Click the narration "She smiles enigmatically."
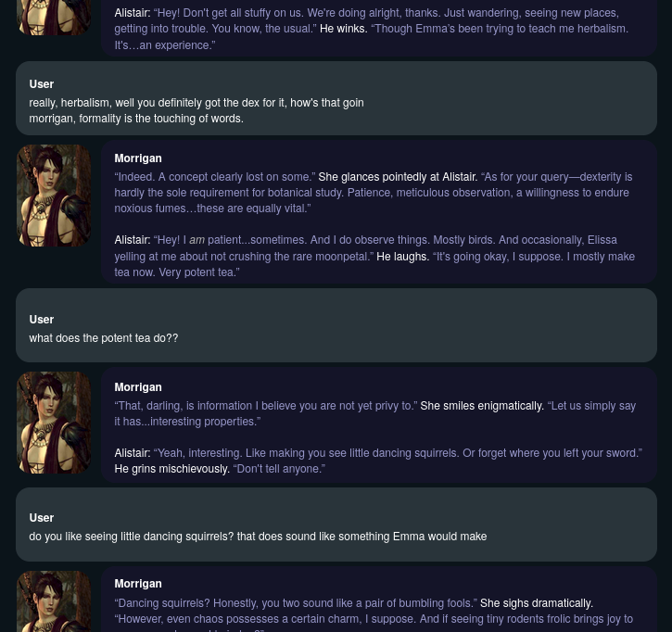The width and height of the screenshot is (672, 632). (482, 406)
